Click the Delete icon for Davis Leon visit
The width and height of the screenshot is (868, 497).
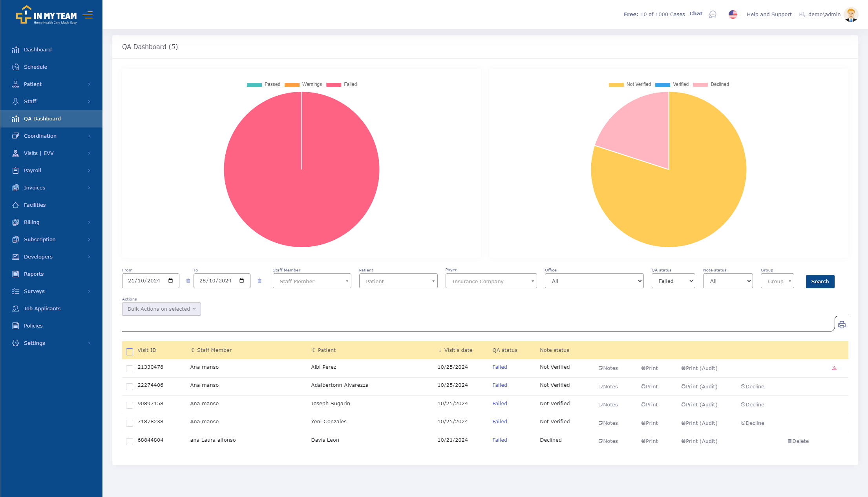click(798, 441)
